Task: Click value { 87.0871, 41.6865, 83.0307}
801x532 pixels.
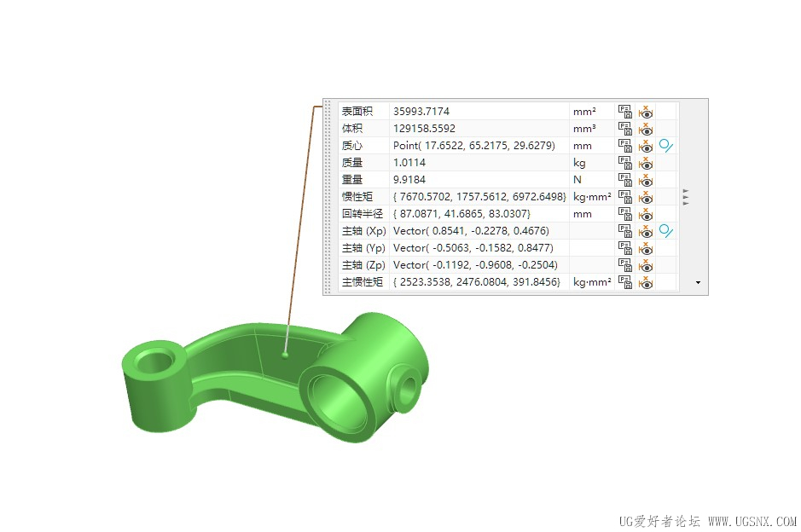Action: click(x=461, y=213)
